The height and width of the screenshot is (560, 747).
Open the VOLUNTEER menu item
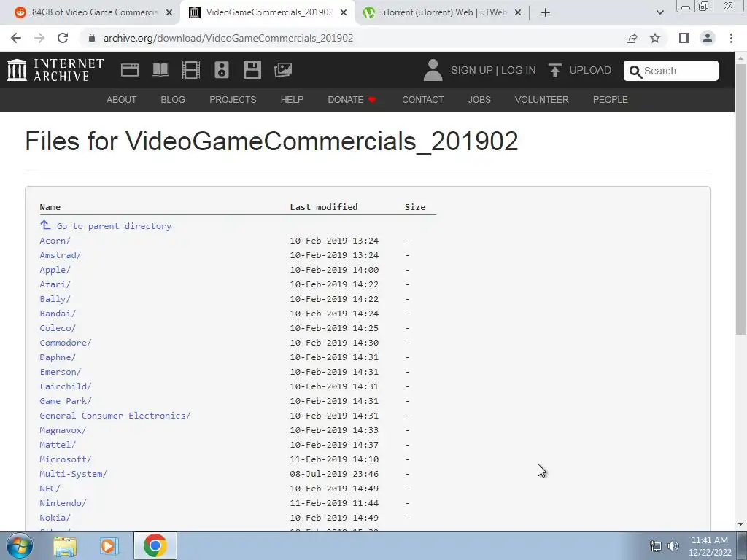click(x=542, y=99)
